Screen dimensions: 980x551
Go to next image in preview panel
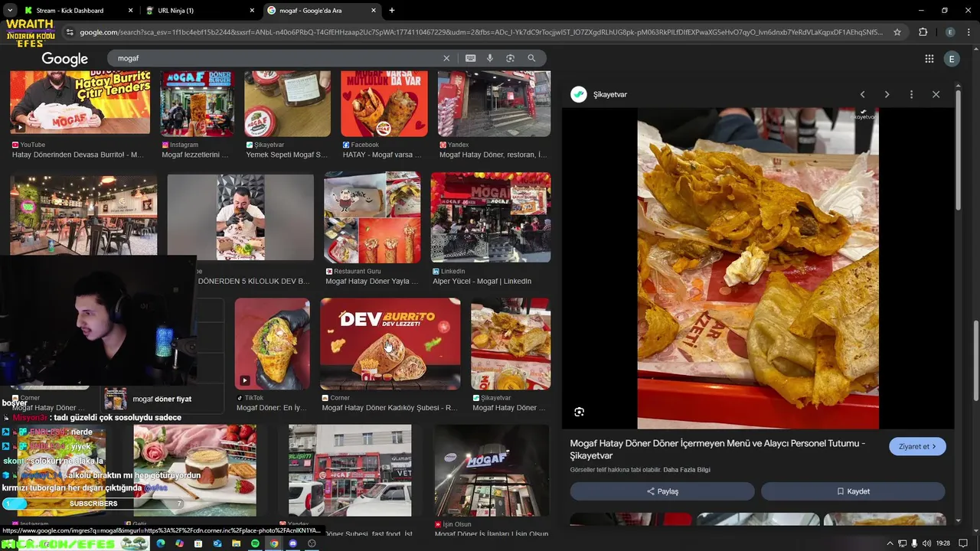pyautogui.click(x=887, y=94)
